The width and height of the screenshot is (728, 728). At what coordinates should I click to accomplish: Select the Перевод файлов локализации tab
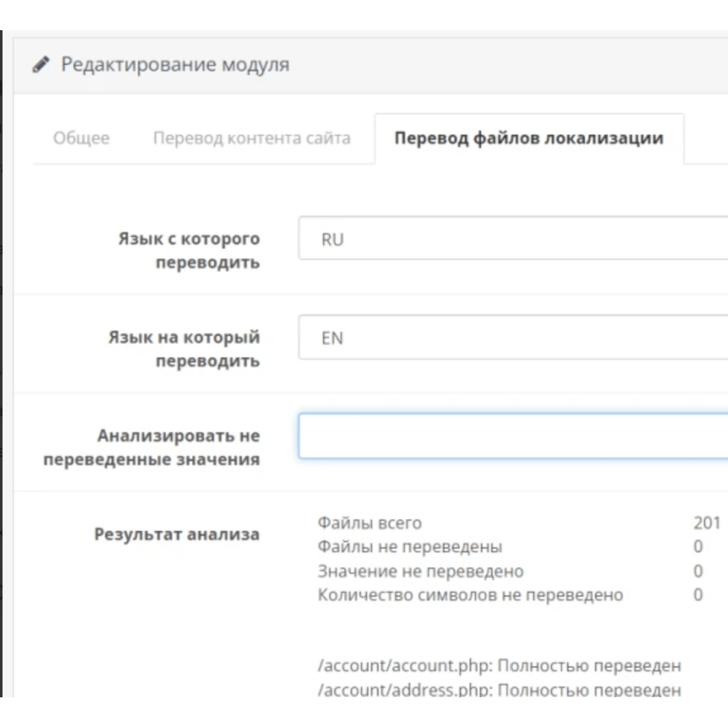[x=528, y=138]
